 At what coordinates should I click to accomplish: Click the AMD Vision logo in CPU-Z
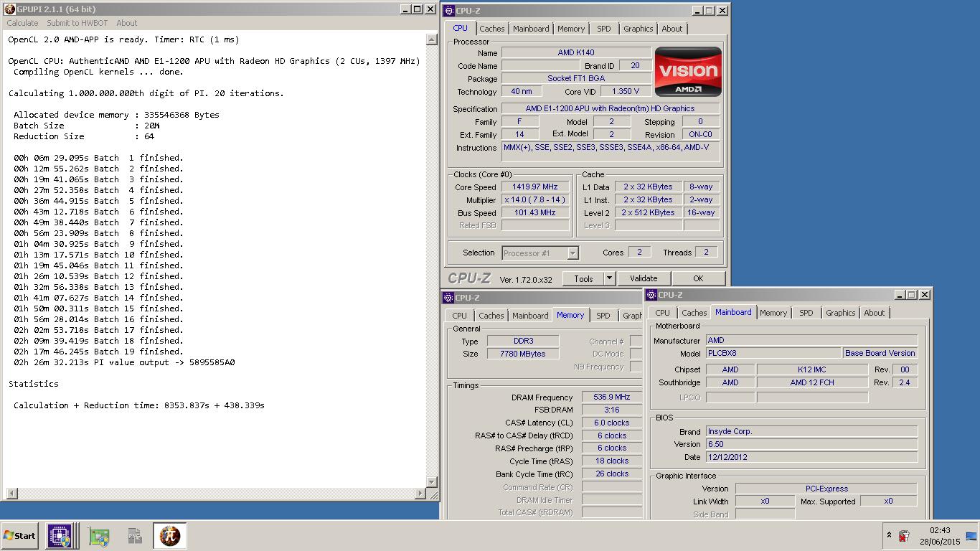688,72
